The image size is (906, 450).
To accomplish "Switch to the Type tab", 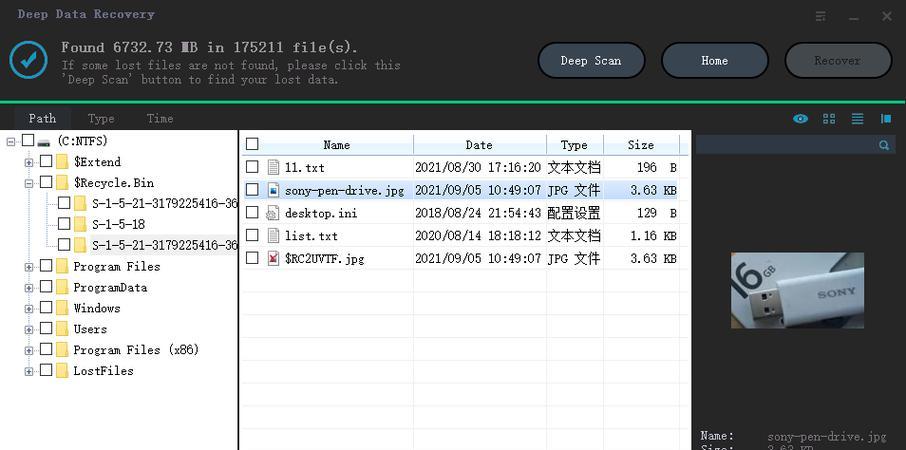I will [101, 118].
